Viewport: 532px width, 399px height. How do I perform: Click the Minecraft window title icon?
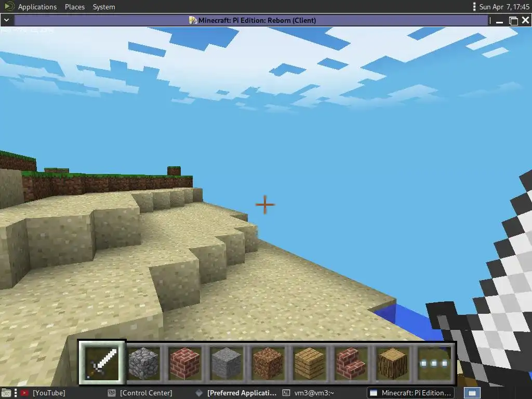(x=193, y=20)
